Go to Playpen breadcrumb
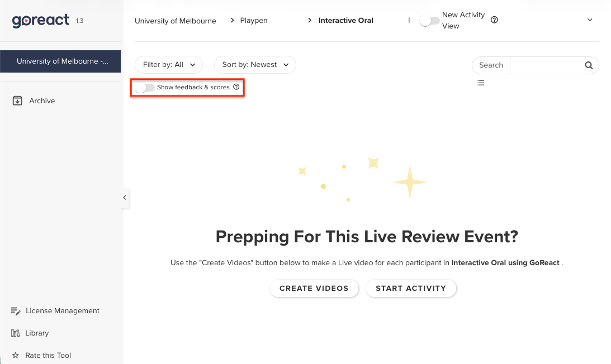This screenshot has height=364, width=611. (254, 20)
